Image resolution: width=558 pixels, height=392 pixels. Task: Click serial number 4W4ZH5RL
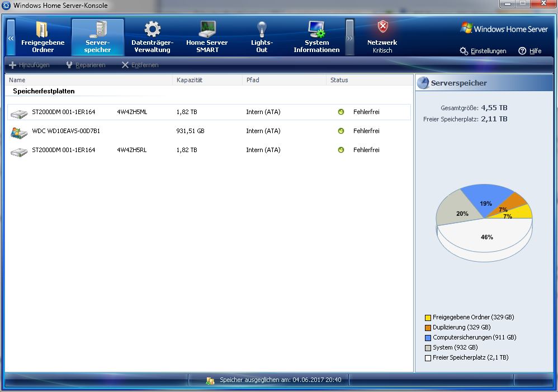pos(131,150)
